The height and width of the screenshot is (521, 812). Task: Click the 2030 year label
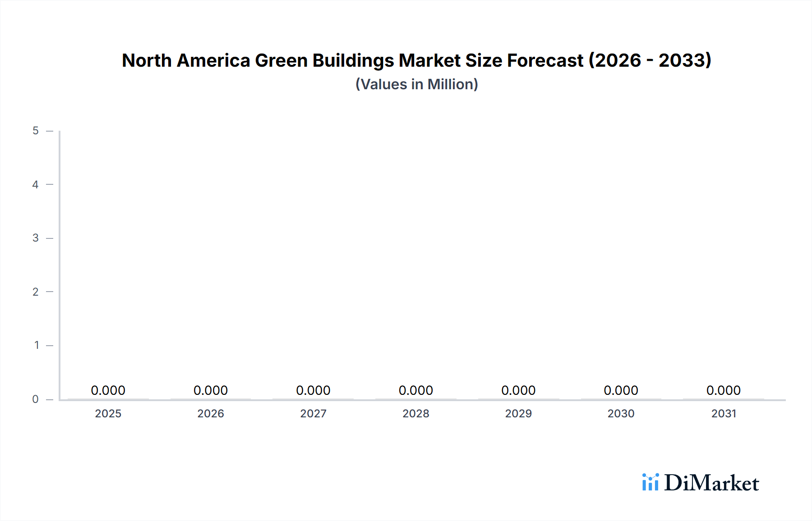coord(622,413)
